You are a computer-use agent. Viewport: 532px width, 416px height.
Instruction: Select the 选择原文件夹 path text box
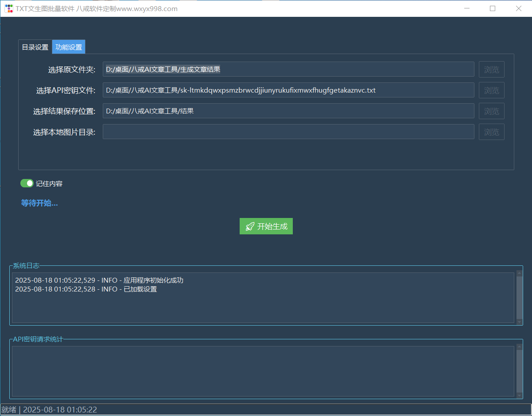288,70
